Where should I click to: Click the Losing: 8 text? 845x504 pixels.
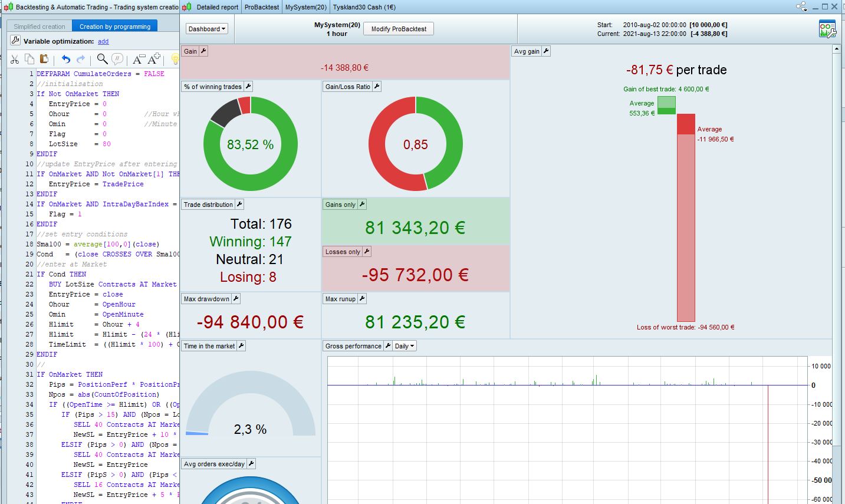[248, 277]
